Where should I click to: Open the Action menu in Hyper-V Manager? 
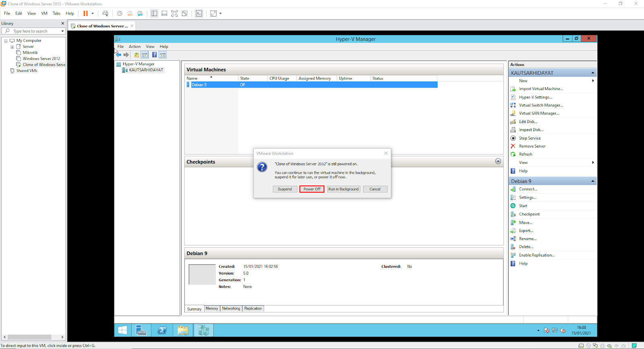[x=134, y=47]
